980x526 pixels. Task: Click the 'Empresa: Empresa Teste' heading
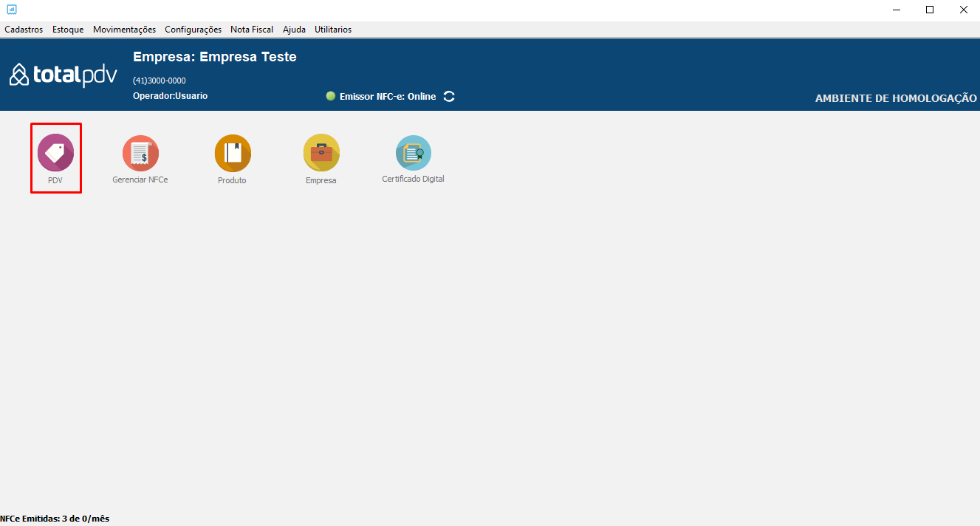[215, 57]
